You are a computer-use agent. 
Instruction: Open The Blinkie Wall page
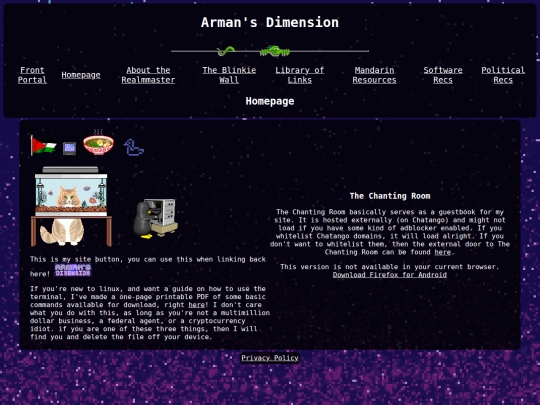tap(229, 75)
